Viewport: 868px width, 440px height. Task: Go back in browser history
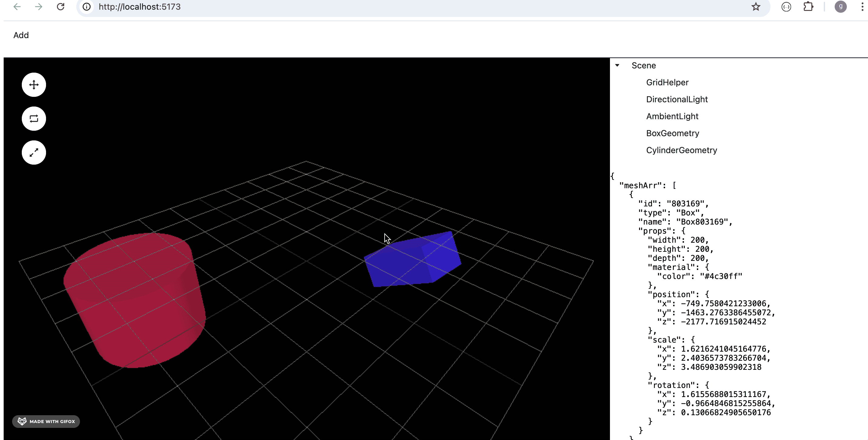(17, 7)
